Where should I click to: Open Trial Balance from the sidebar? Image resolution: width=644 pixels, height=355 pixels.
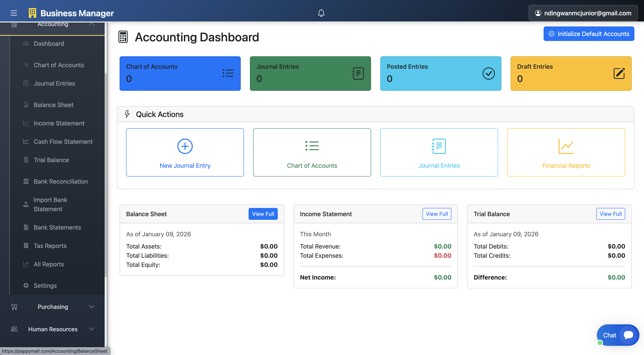click(x=51, y=160)
